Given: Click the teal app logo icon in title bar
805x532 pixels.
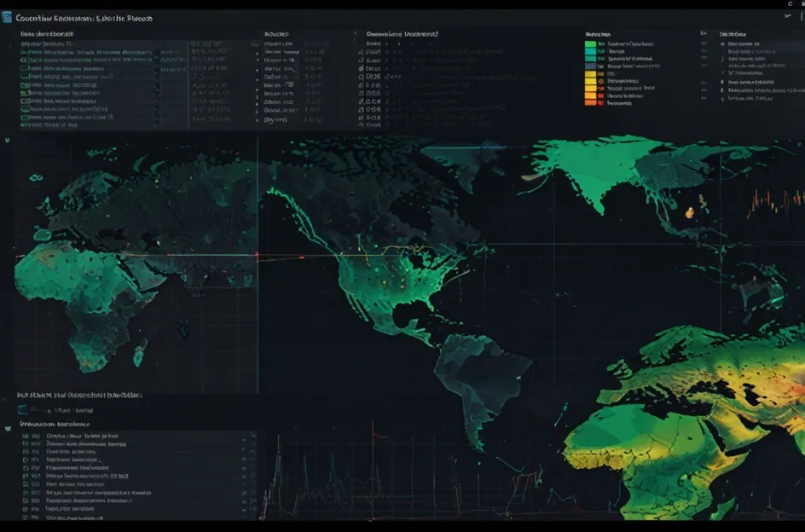Looking at the screenshot, I should pos(8,17).
